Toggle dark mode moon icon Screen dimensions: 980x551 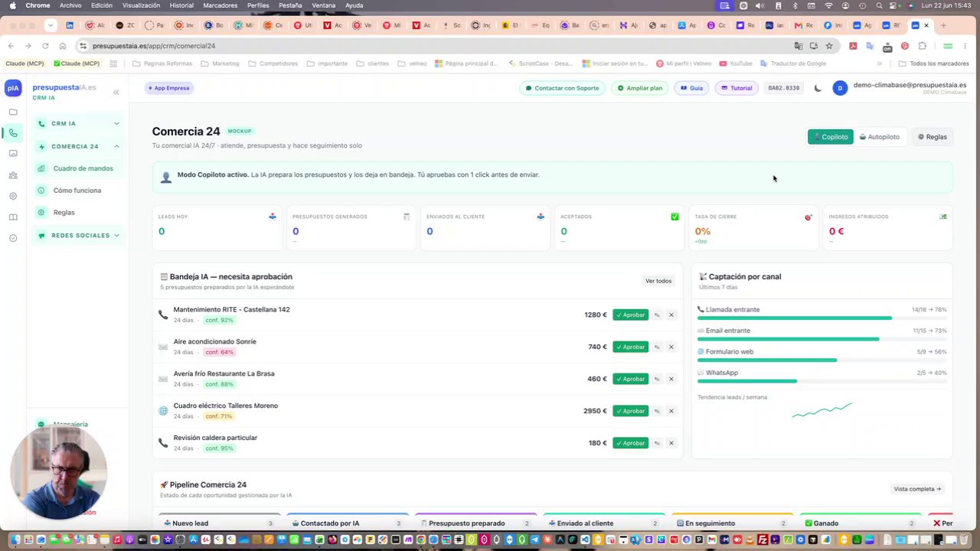[818, 88]
